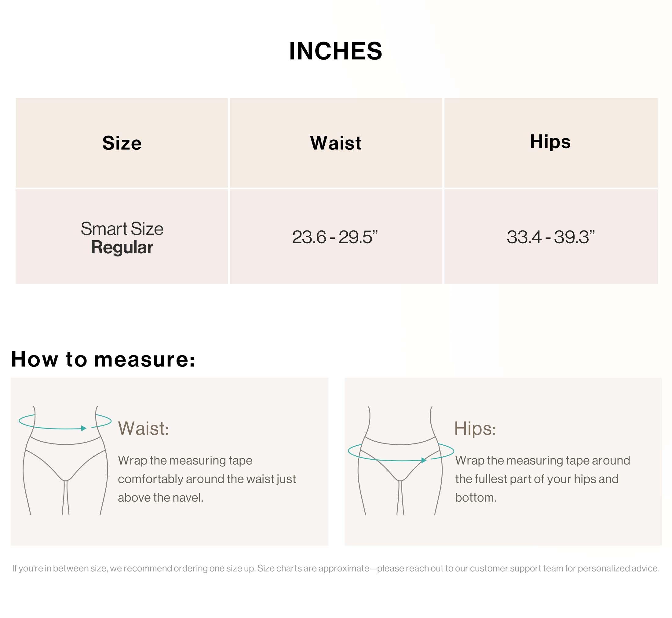Click the waist wrapping instruction text
This screenshot has width=672, height=618.
207,479
